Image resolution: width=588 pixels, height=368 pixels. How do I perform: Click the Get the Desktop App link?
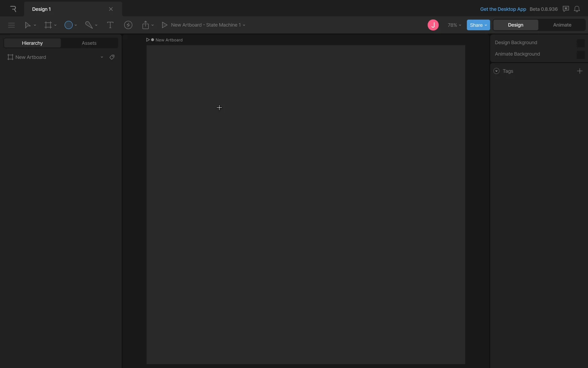[503, 9]
